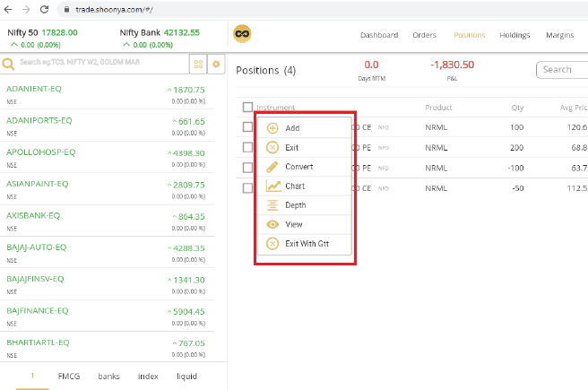Image resolution: width=588 pixels, height=390 pixels.
Task: Switch to watchlist tab 1
Action: (x=32, y=376)
